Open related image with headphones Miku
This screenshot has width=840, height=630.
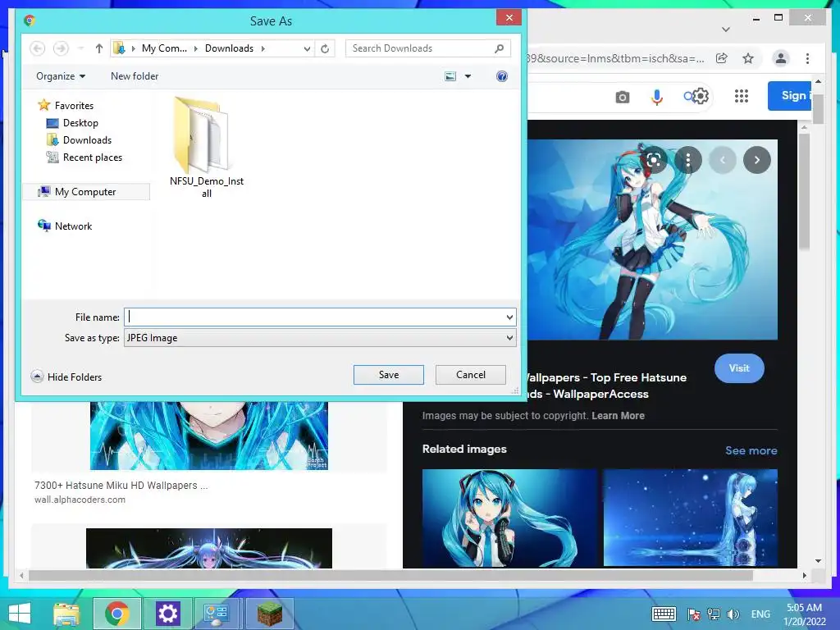coord(509,518)
